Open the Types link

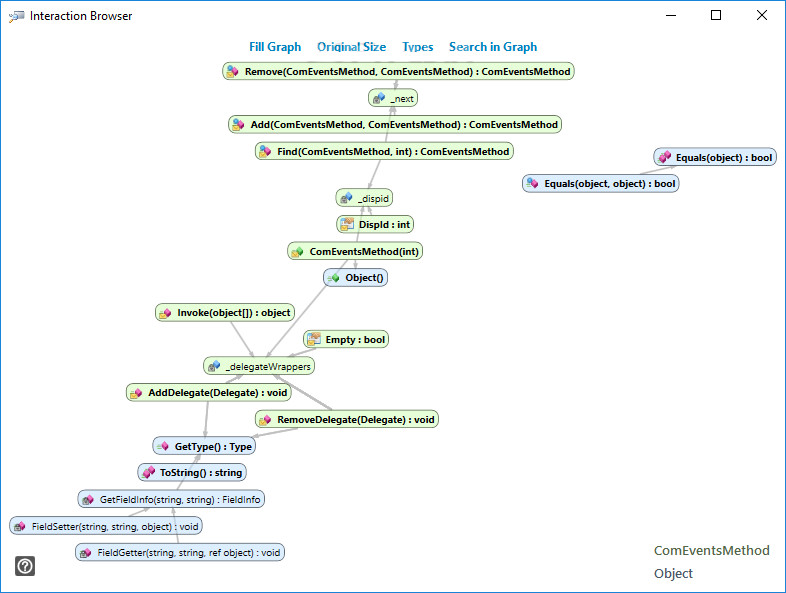click(x=418, y=47)
